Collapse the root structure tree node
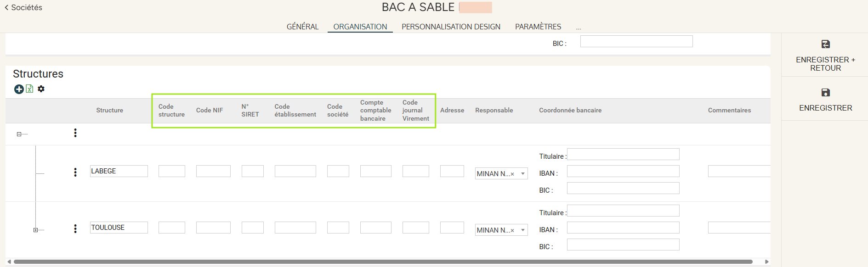This screenshot has width=868, height=267. click(x=19, y=134)
